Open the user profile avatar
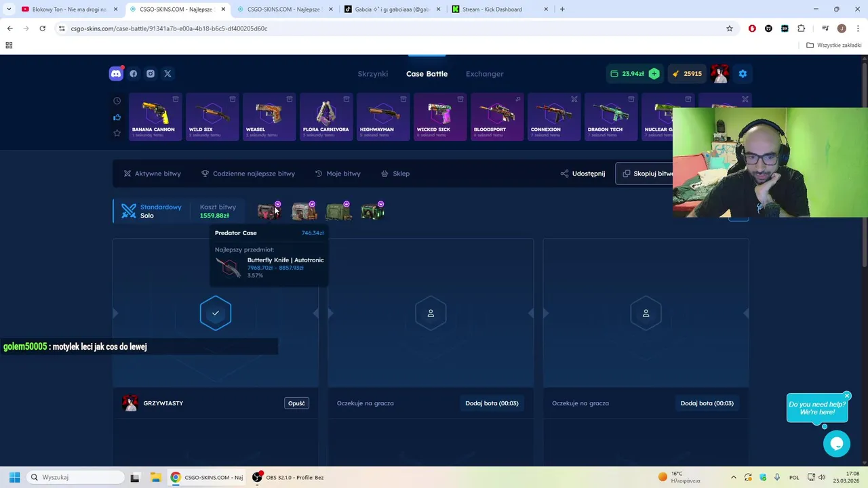Viewport: 868px width, 488px height. click(x=719, y=74)
